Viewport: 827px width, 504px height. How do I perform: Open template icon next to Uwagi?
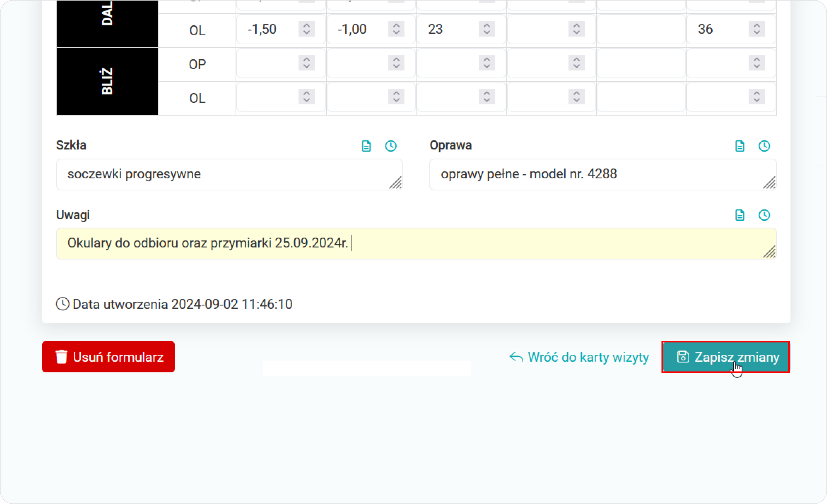(740, 215)
